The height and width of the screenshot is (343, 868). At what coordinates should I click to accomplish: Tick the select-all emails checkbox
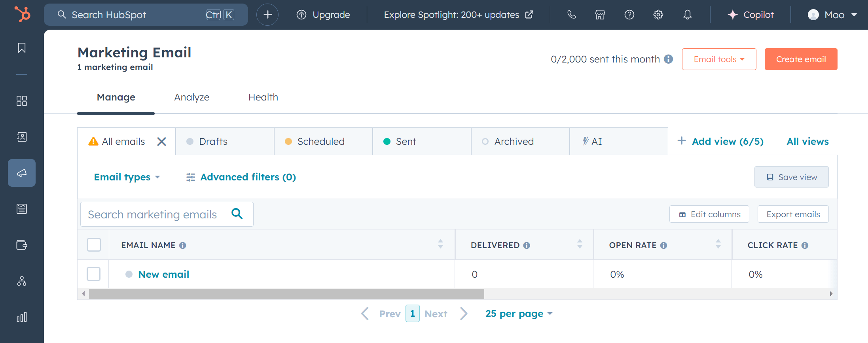[94, 245]
